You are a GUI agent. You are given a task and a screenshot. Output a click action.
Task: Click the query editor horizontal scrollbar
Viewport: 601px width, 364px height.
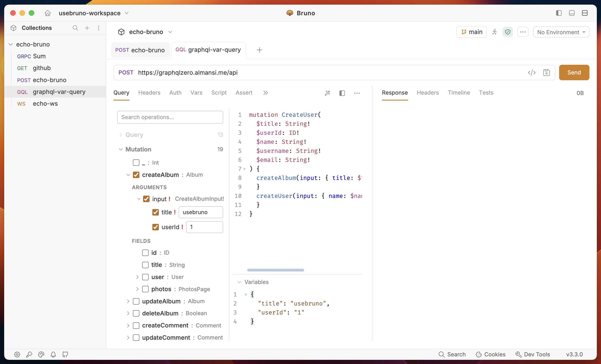[275, 270]
